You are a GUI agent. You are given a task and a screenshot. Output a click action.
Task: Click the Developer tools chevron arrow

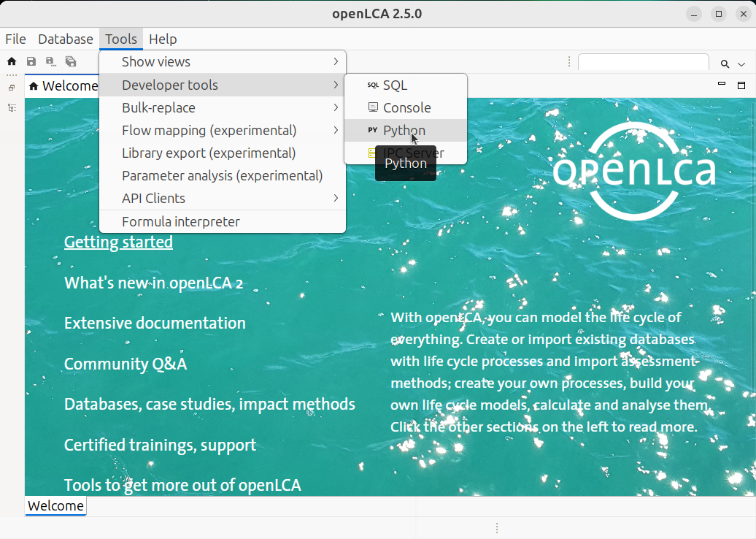[x=336, y=85]
